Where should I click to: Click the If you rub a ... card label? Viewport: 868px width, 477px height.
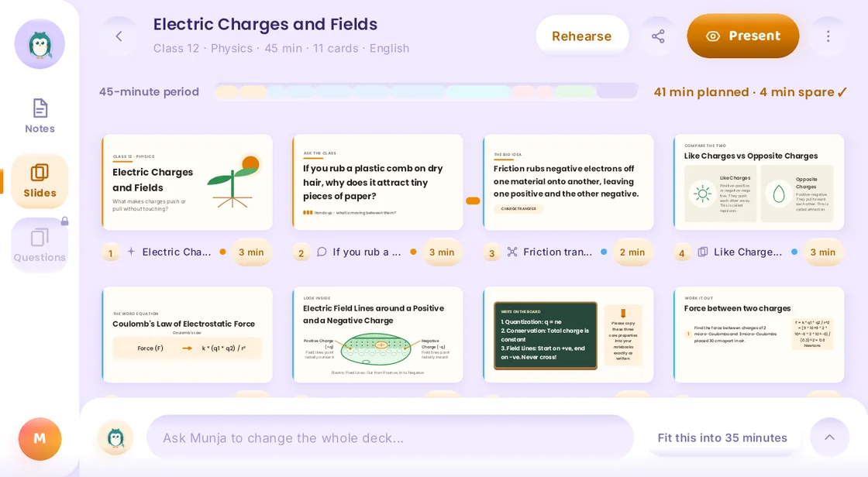[x=367, y=252]
